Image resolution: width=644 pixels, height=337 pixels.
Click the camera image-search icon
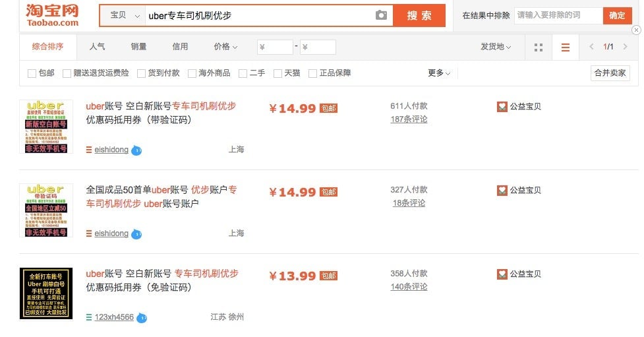point(381,15)
